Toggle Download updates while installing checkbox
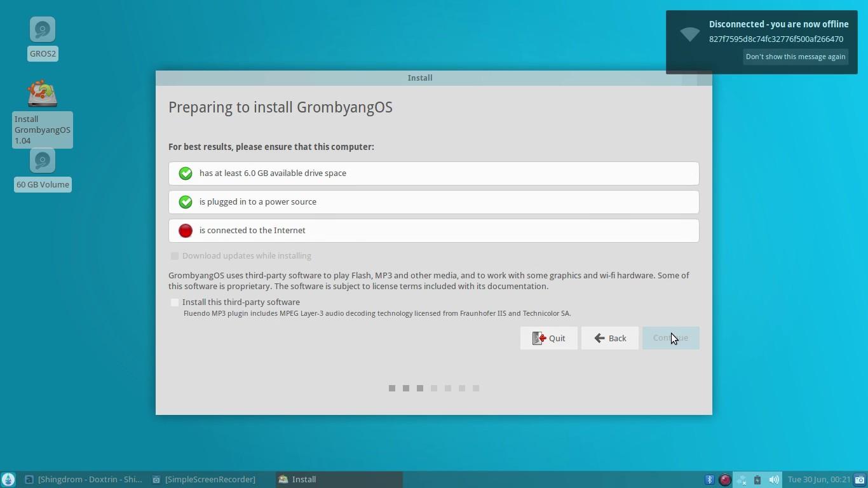868x488 pixels. tap(175, 256)
